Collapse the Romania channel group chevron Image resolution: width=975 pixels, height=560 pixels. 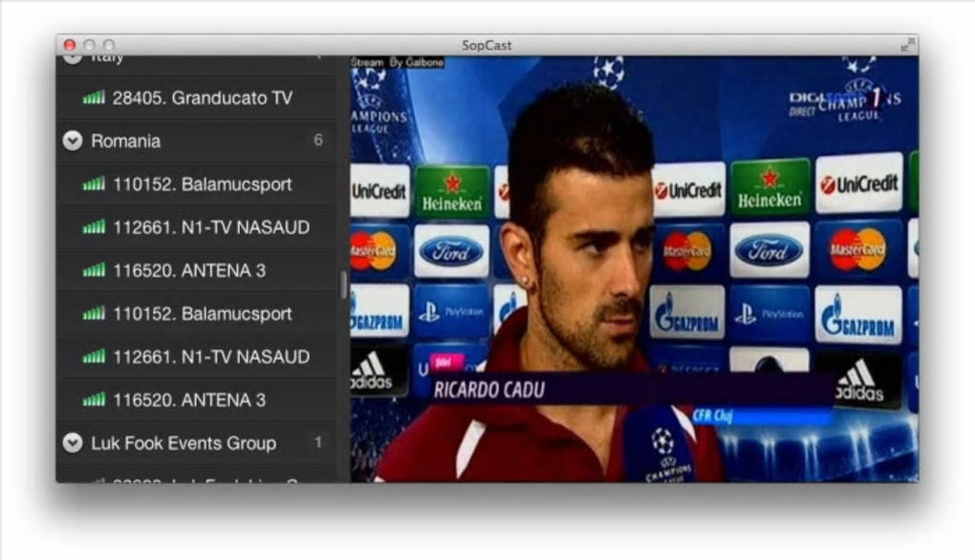pyautogui.click(x=73, y=141)
